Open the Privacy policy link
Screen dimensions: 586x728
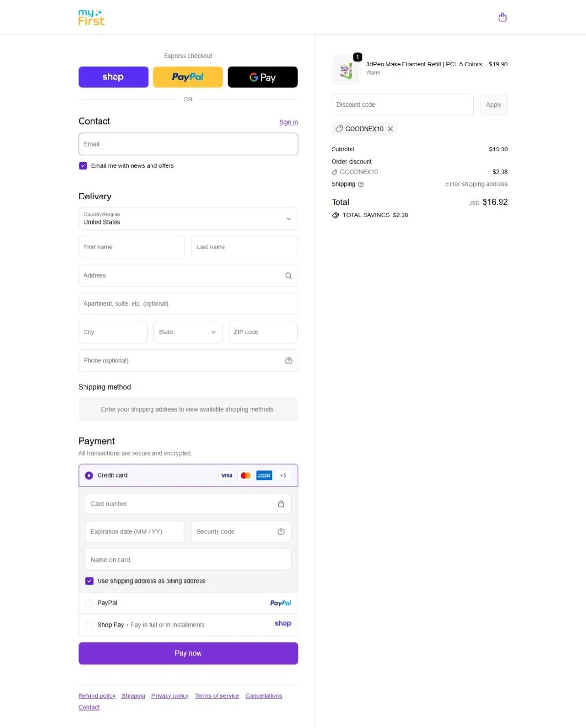[170, 696]
